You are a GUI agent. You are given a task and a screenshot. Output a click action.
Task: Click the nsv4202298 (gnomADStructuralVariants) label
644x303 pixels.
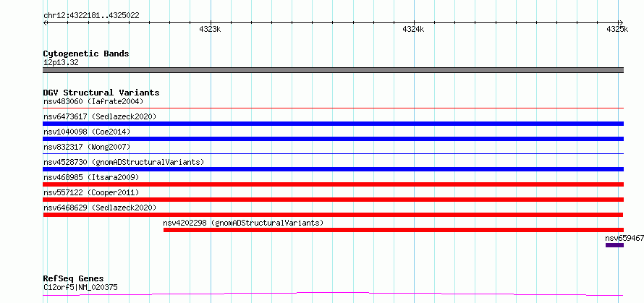[x=244, y=223]
